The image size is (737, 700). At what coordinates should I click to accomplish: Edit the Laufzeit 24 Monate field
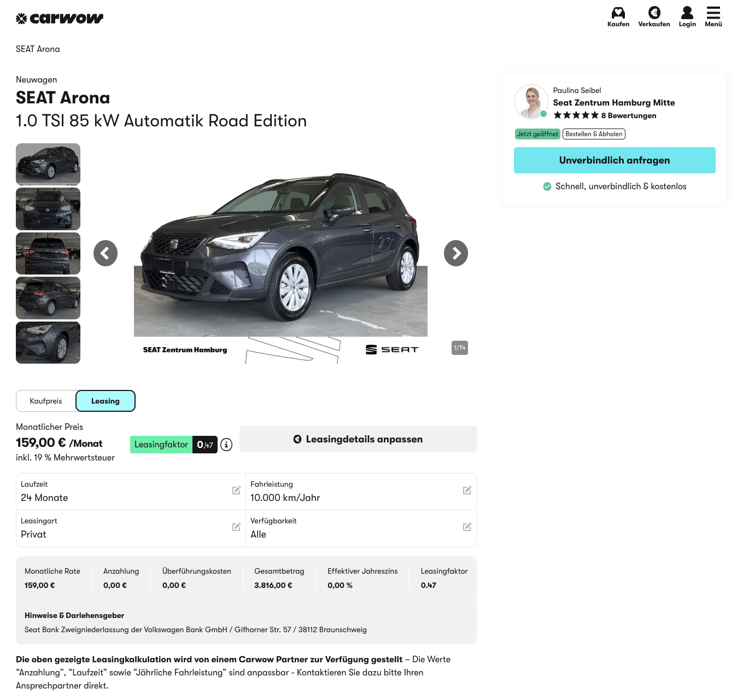point(236,491)
